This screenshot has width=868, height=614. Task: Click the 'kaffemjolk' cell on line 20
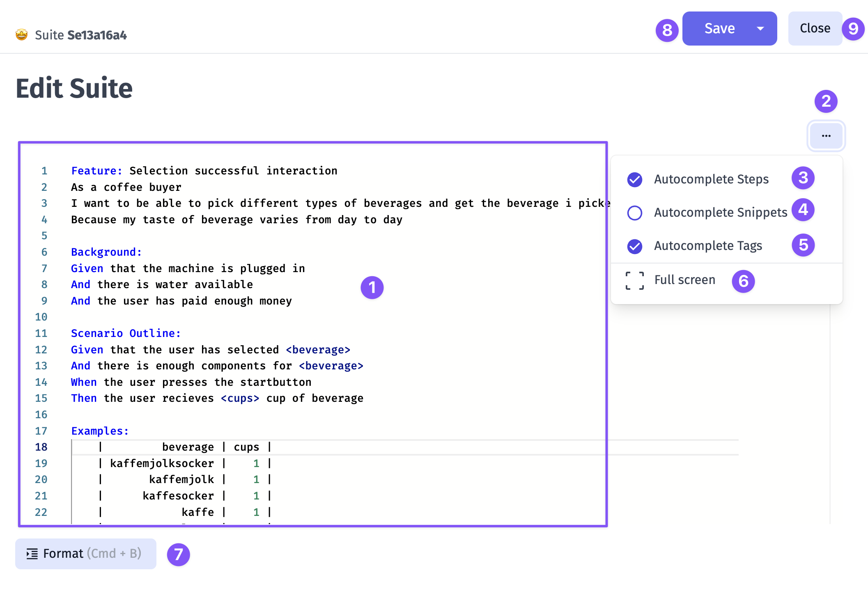(181, 479)
